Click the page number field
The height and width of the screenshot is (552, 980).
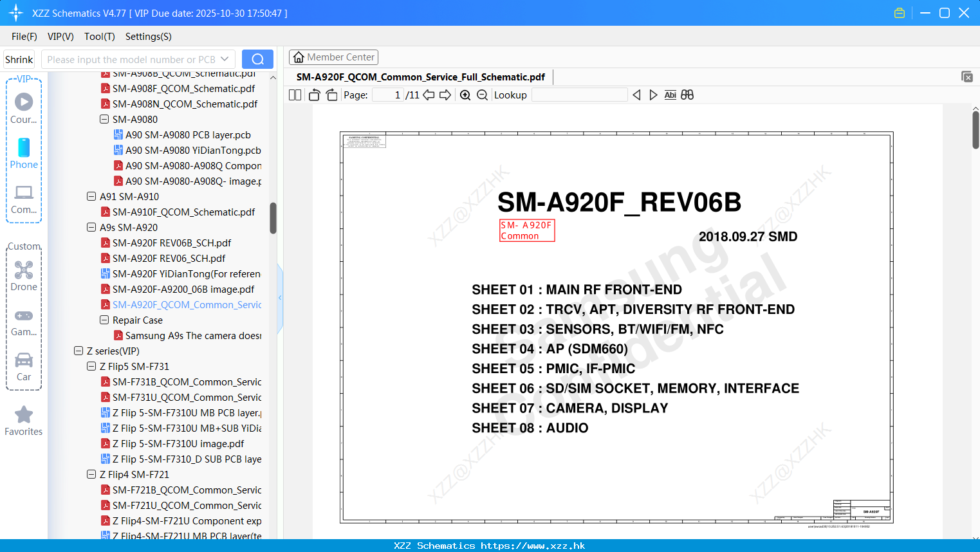[388, 95]
